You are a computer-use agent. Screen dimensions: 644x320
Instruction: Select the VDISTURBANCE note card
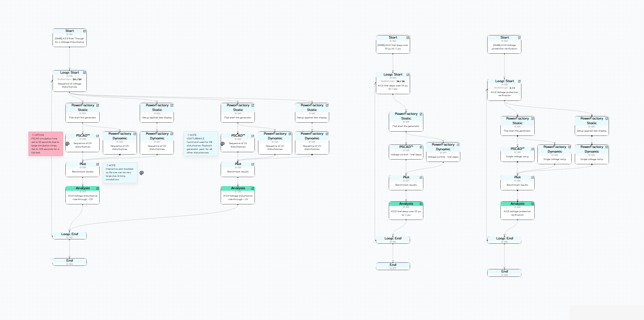(201, 144)
